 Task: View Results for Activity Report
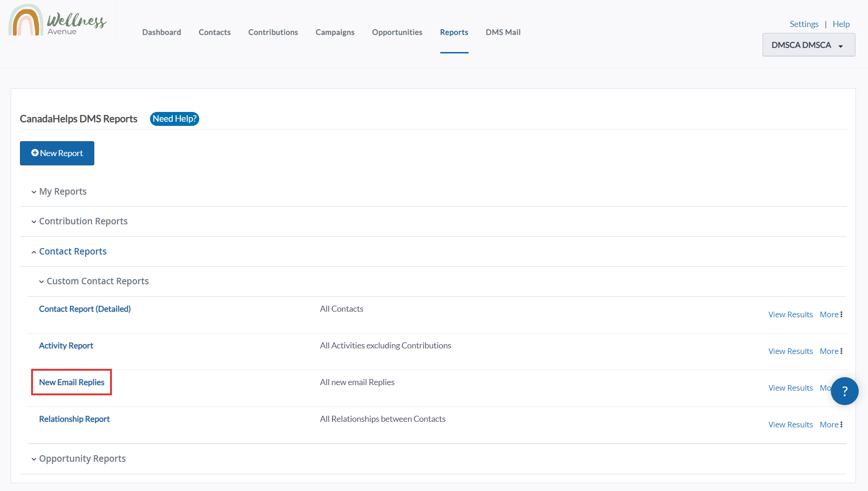click(790, 351)
